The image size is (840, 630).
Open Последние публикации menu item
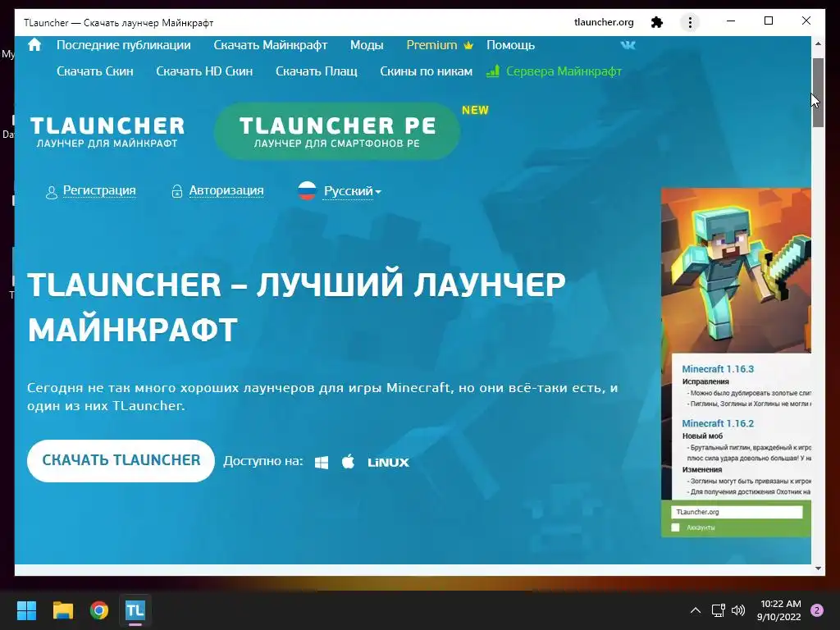pyautogui.click(x=124, y=45)
